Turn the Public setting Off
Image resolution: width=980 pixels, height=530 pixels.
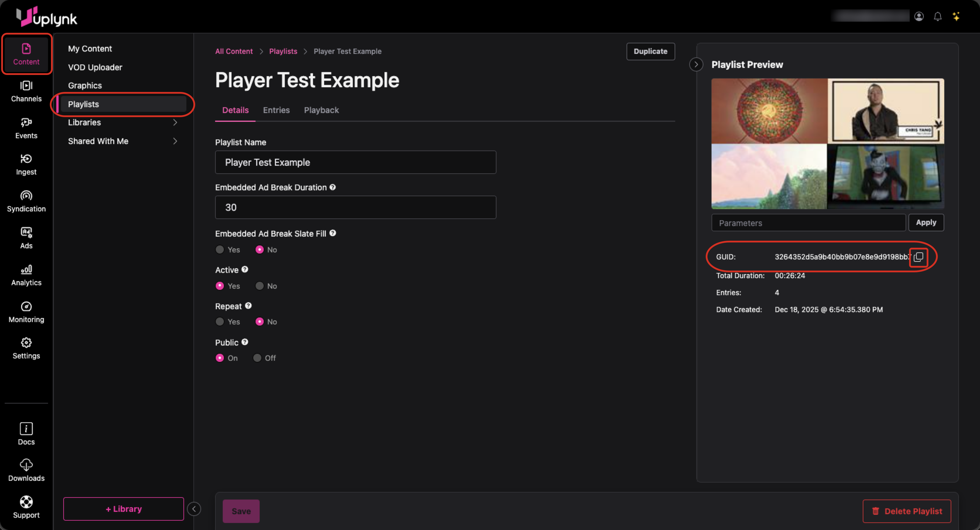click(257, 358)
